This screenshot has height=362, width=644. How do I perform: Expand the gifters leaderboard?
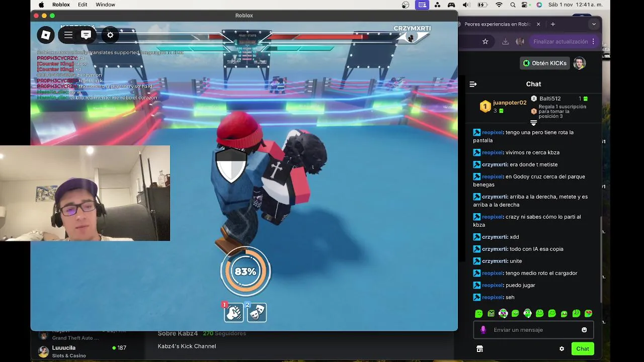click(x=534, y=122)
